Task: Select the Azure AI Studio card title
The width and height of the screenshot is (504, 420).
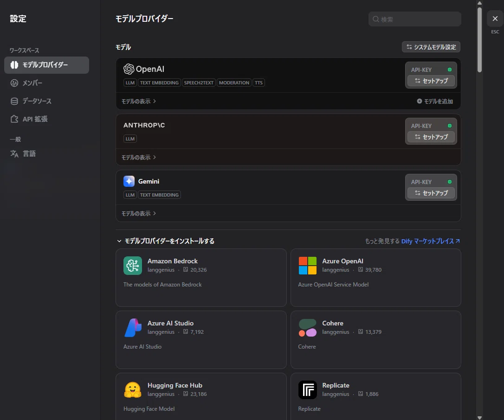Action: (170, 324)
